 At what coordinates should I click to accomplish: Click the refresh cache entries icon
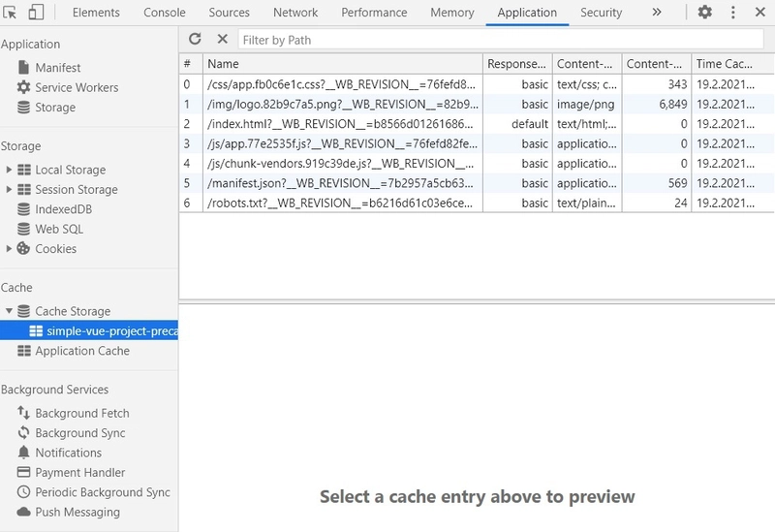[196, 39]
